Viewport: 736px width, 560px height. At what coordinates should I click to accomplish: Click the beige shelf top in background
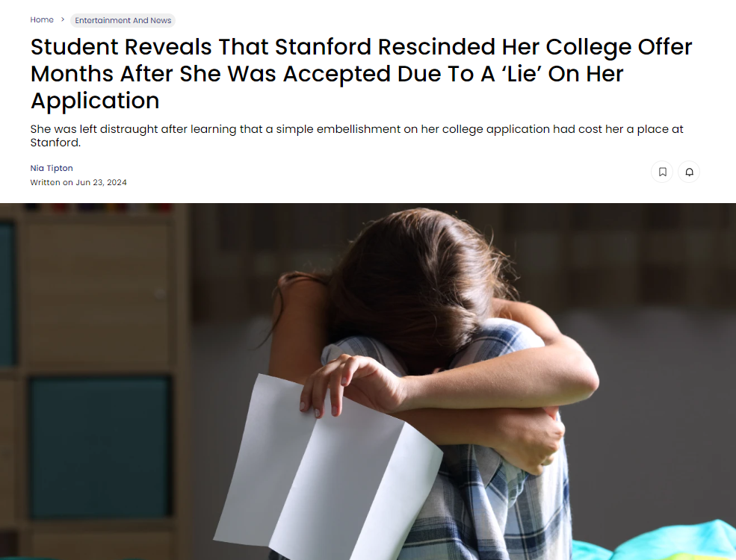point(99,290)
